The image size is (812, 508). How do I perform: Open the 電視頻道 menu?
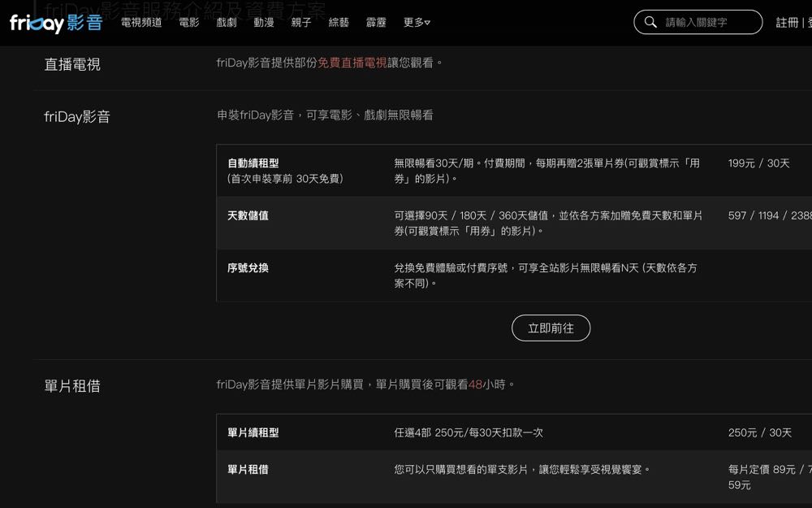point(141,22)
